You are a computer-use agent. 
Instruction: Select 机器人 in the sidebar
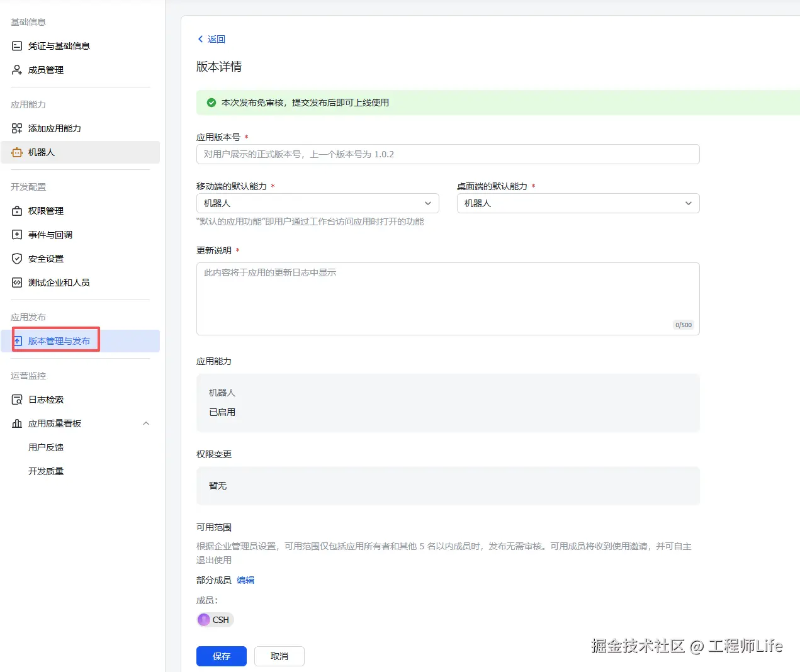coord(81,152)
